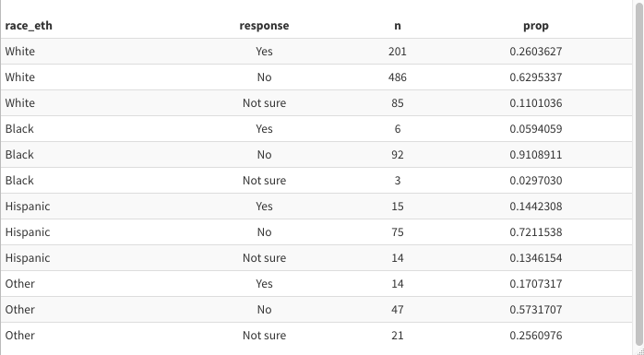Click proportion value 0.0594059

click(535, 129)
